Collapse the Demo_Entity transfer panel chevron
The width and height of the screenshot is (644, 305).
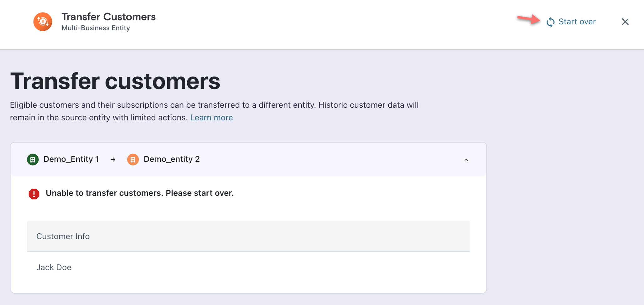pos(466,160)
